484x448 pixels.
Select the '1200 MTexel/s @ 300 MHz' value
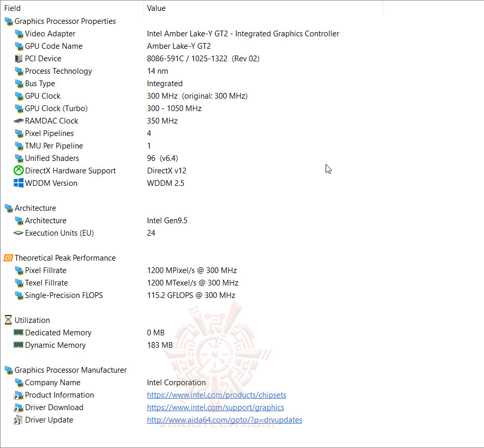pos(193,283)
